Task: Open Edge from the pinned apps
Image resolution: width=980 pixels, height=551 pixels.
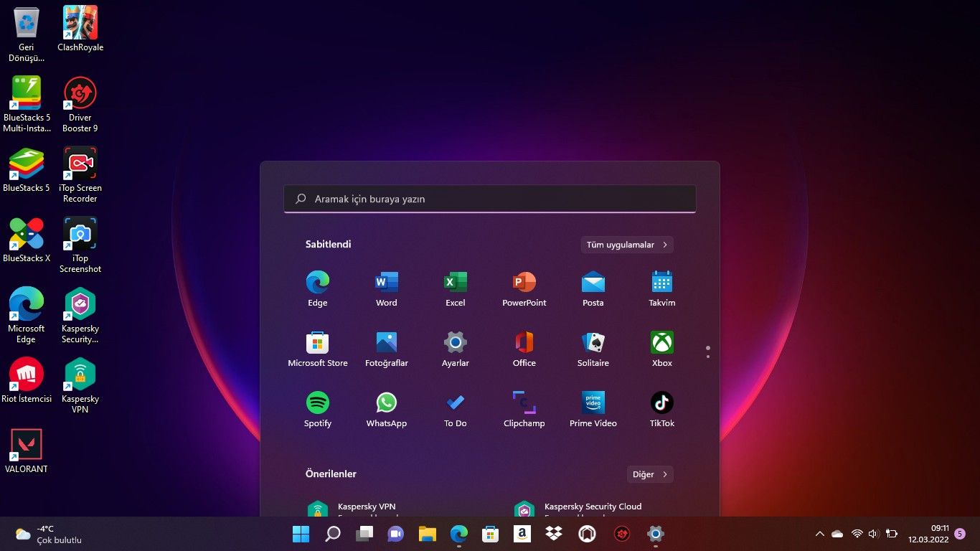Action: 318,288
